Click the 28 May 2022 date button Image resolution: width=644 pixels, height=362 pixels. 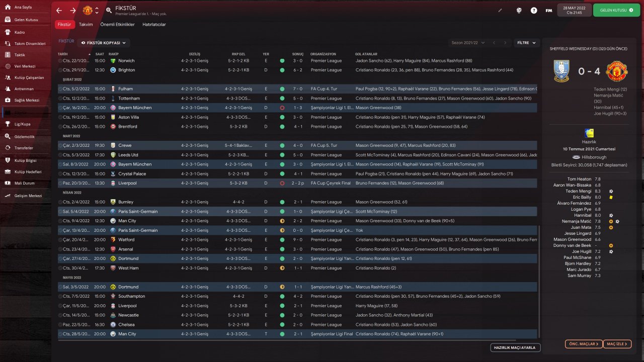click(x=574, y=10)
